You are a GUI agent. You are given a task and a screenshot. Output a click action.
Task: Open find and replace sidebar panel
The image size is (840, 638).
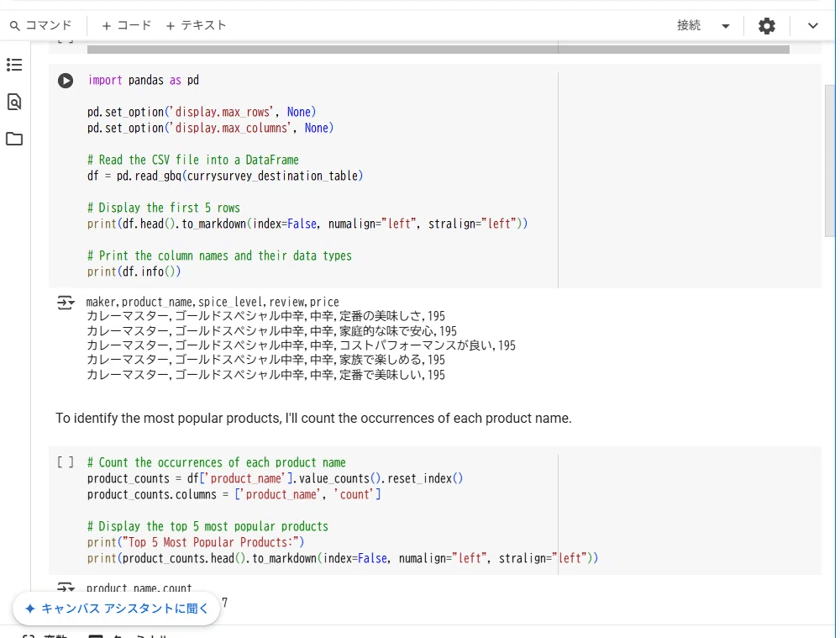(x=14, y=102)
